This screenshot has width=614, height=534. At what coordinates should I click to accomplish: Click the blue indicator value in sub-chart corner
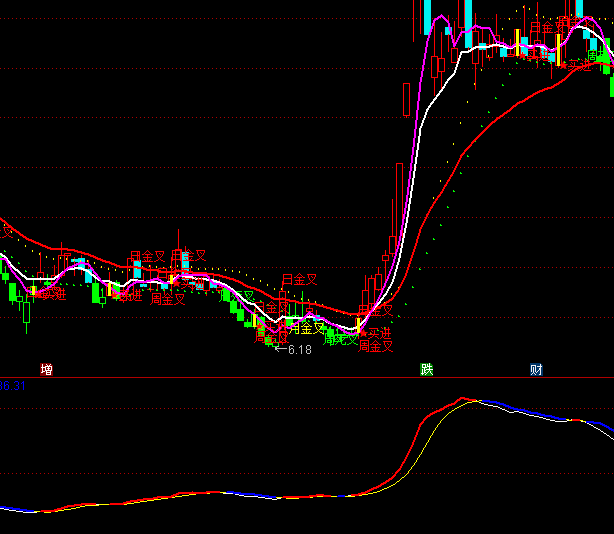point(12,385)
